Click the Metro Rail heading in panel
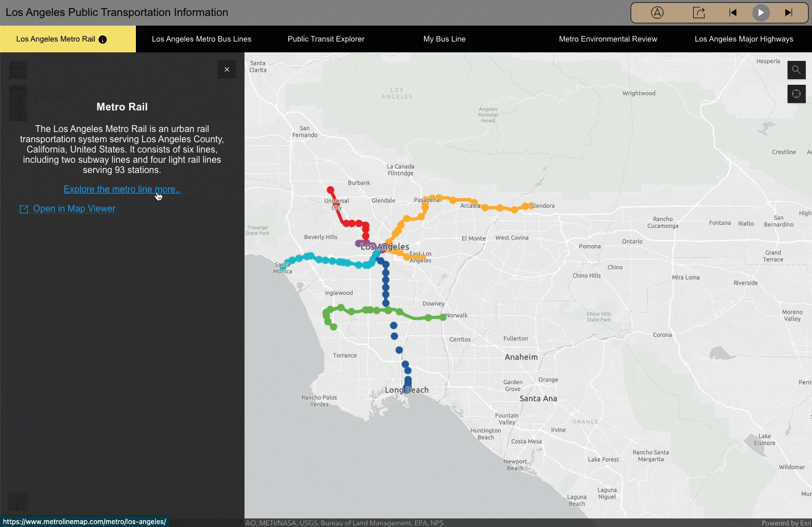Screen dimensions: 812x527 point(122,107)
